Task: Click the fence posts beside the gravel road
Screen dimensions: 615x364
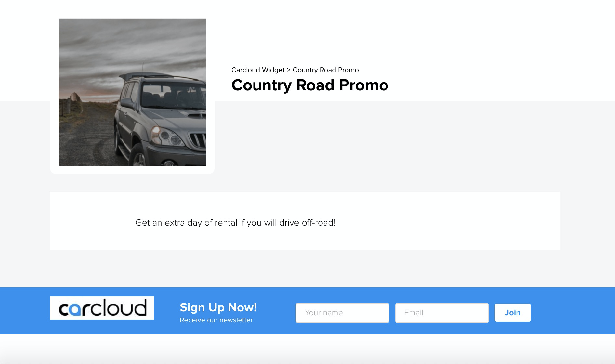Action: point(70,103)
